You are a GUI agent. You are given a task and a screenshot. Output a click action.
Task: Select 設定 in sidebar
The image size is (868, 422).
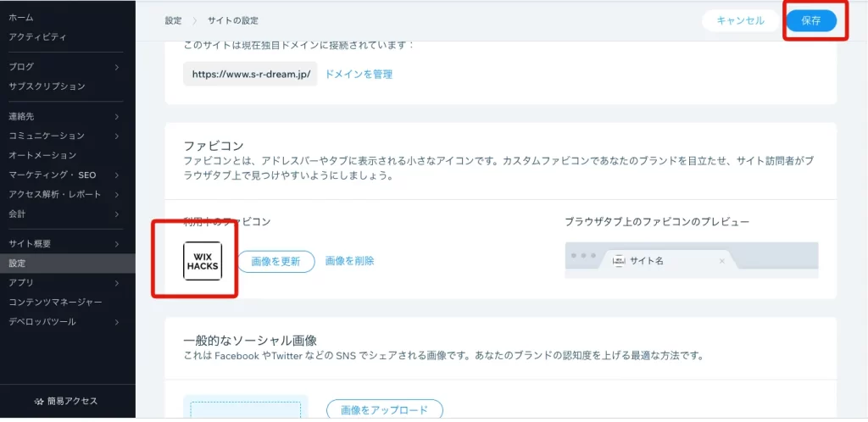point(68,264)
